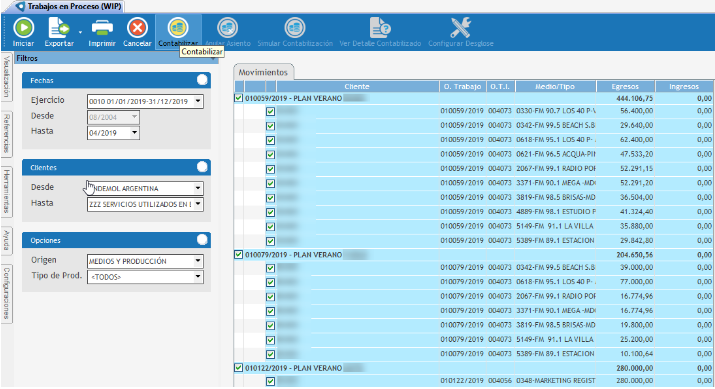The width and height of the screenshot is (715, 389).
Task: Select the 5149-FM 91.1 LA VILLA 35.880,00 row
Action: coord(473,226)
